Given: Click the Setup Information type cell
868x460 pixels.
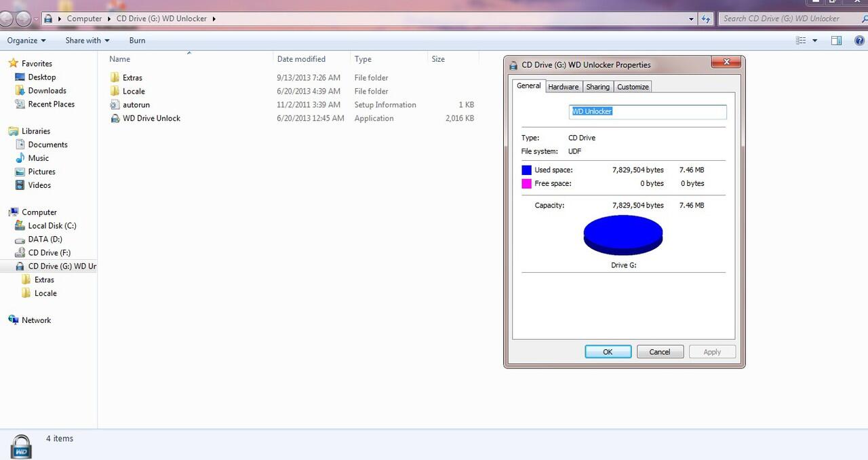Looking at the screenshot, I should point(385,104).
